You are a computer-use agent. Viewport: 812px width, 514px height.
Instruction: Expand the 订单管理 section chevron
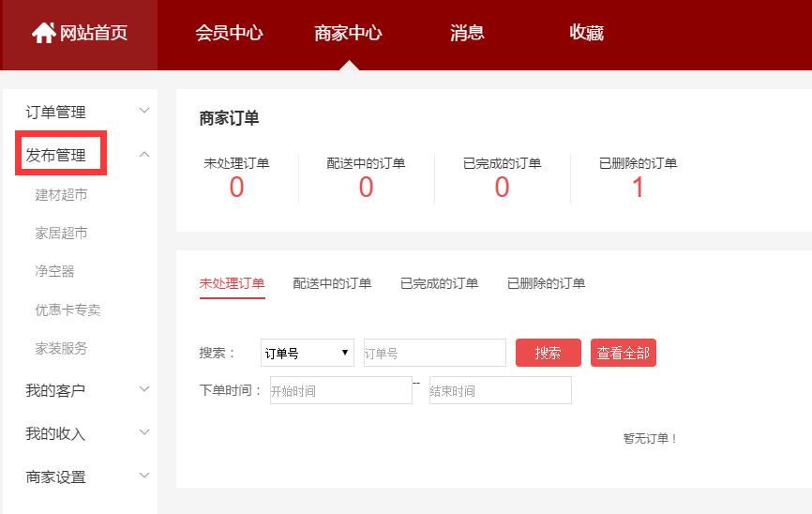[x=144, y=111]
